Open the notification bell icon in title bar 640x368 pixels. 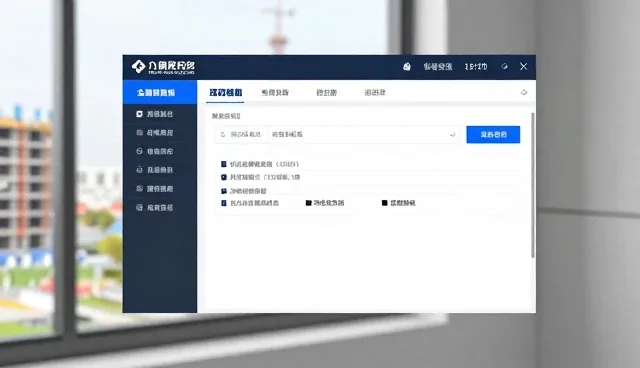coord(407,67)
